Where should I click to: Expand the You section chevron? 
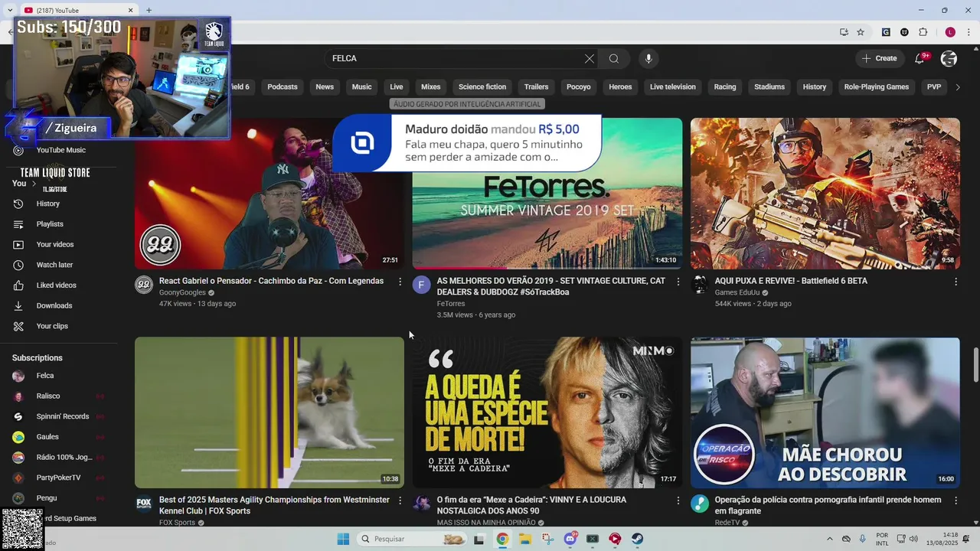pyautogui.click(x=33, y=184)
